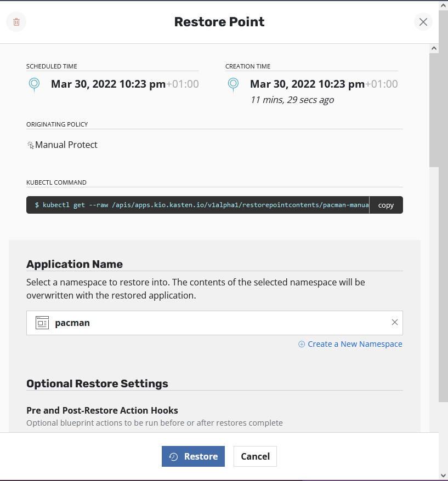The width and height of the screenshot is (448, 481).
Task: Click the red trash delete icon
Action: [16, 22]
